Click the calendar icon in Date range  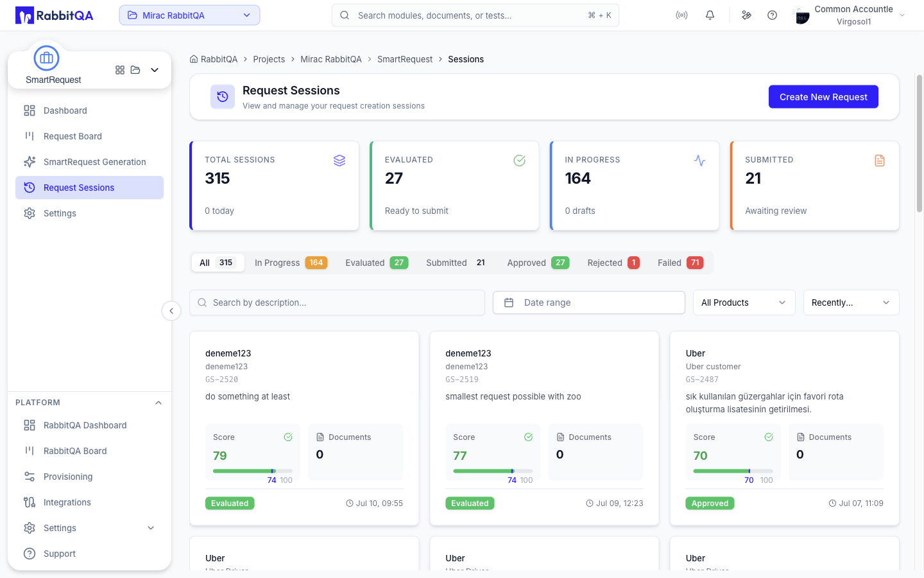(x=509, y=302)
